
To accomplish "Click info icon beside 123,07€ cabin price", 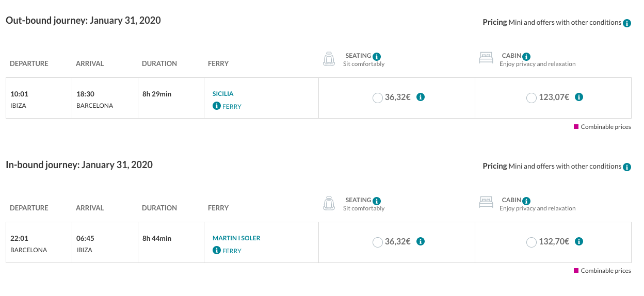I will pyautogui.click(x=579, y=97).
